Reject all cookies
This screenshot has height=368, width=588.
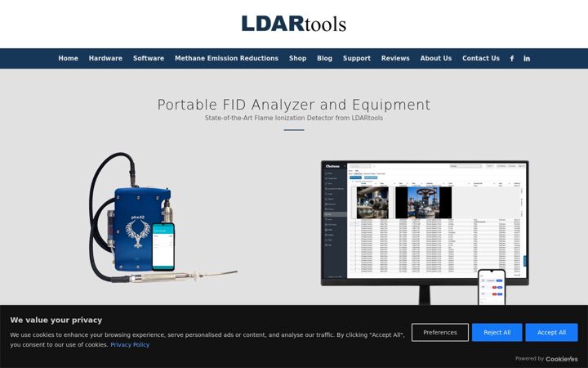click(x=497, y=332)
